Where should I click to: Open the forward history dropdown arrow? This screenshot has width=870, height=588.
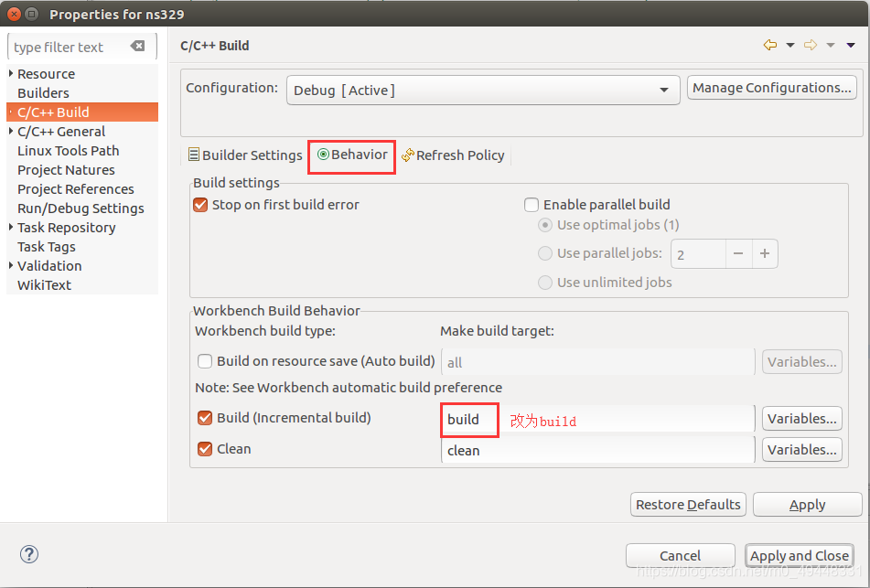pos(831,46)
